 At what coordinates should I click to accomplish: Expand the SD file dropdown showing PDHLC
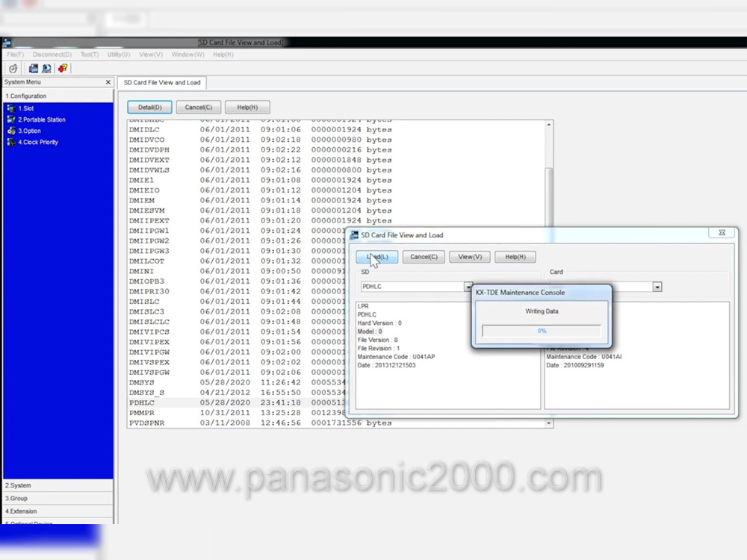pos(468,287)
